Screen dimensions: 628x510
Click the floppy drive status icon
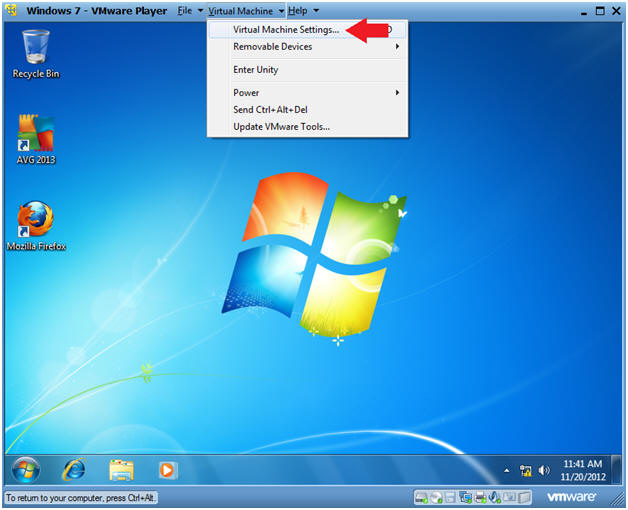pyautogui.click(x=450, y=498)
